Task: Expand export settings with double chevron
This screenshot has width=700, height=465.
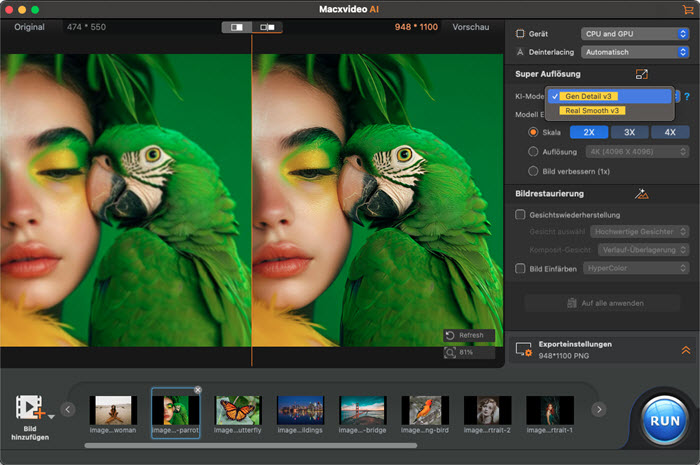Action: (686, 350)
